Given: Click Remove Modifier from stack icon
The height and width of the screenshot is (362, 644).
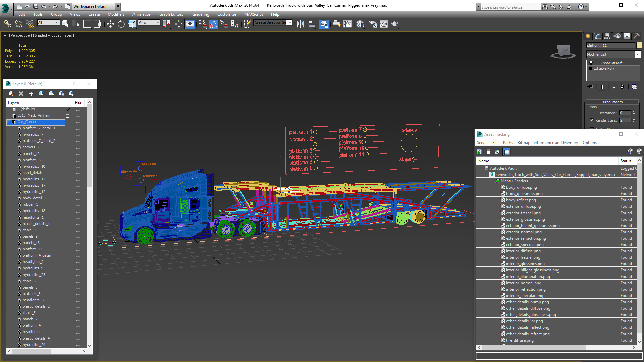Looking at the screenshot, I should [x=622, y=87].
